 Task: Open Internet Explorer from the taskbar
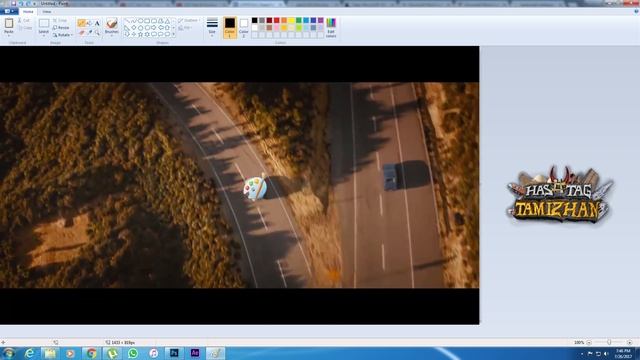[29, 353]
